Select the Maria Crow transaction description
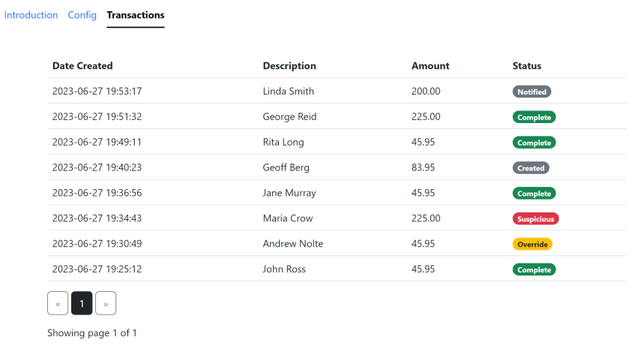The height and width of the screenshot is (355, 644). [288, 218]
